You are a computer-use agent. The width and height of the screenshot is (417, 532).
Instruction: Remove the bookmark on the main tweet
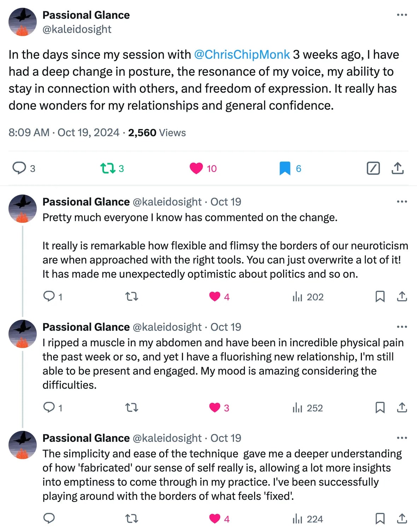(x=285, y=168)
